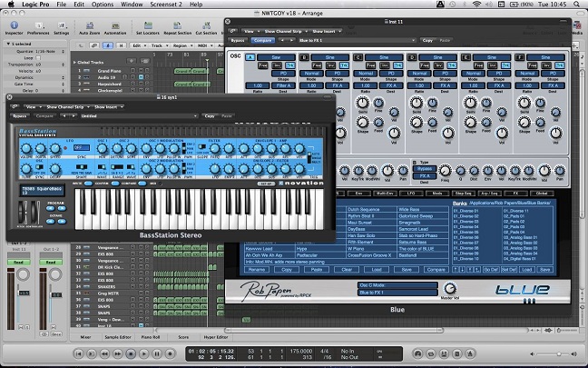This screenshot has width=588, height=368.
Task: Expand Global Tracks disclosure triangle
Action: (x=74, y=63)
